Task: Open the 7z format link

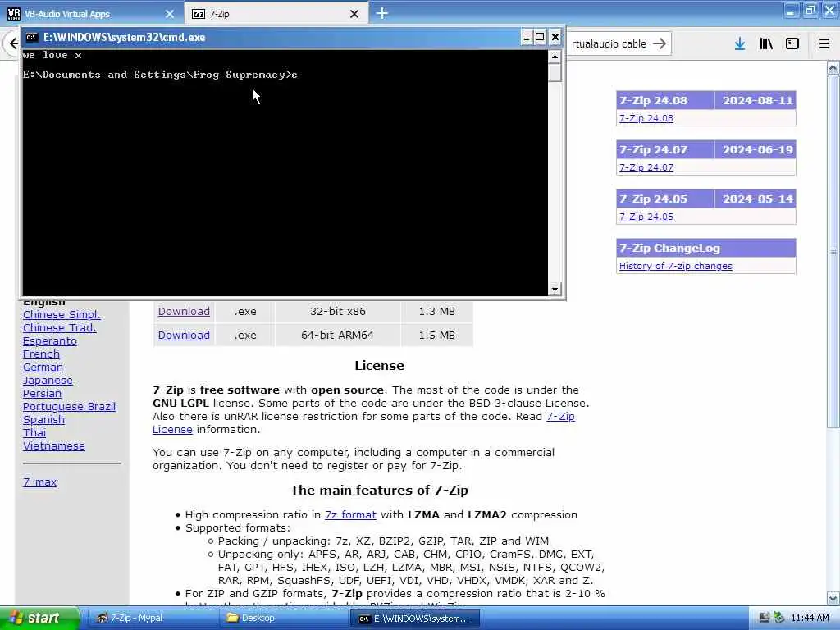Action: click(x=350, y=515)
